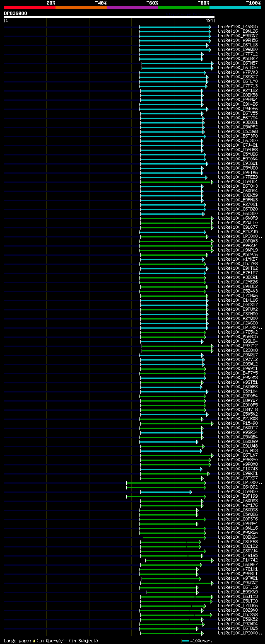Select the UniRef100_C7J4Q1 entry
The width and height of the screenshot is (265, 644).
(238, 145)
